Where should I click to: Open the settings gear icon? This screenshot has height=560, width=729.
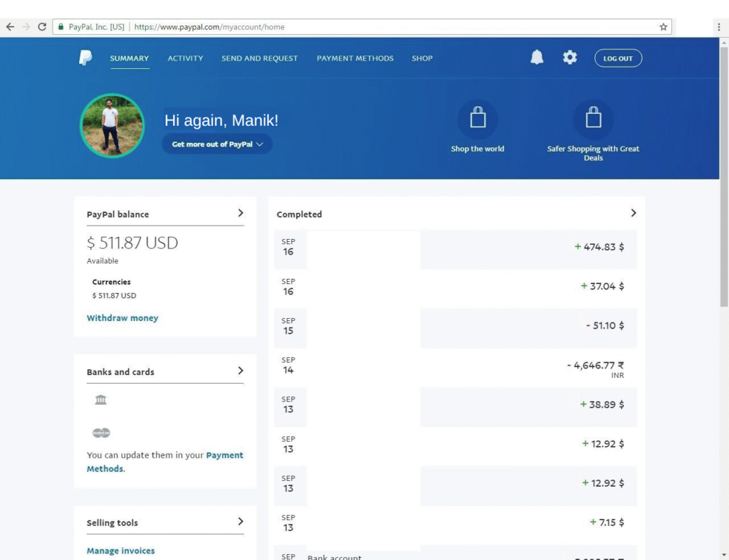point(570,58)
